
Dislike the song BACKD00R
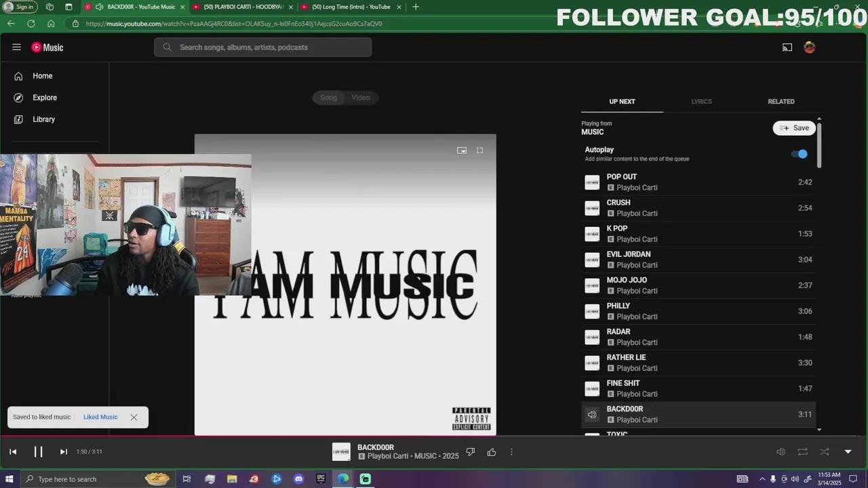(471, 452)
